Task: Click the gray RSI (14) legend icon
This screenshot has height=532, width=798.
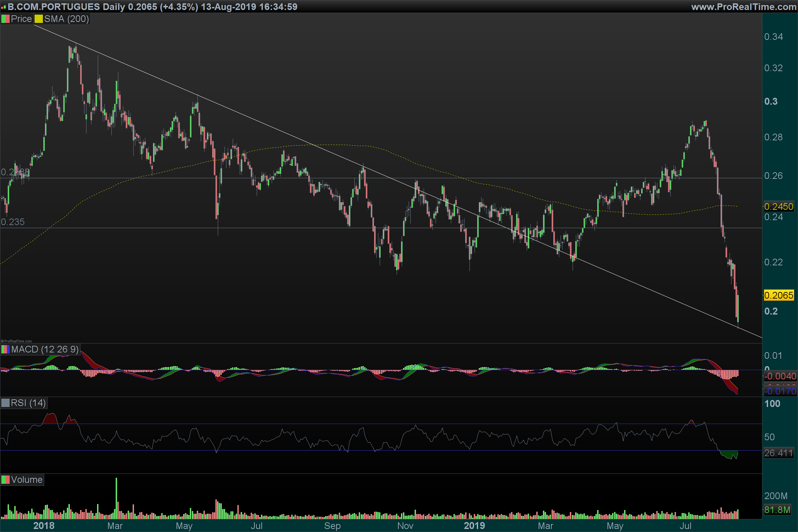Action: coord(5,403)
